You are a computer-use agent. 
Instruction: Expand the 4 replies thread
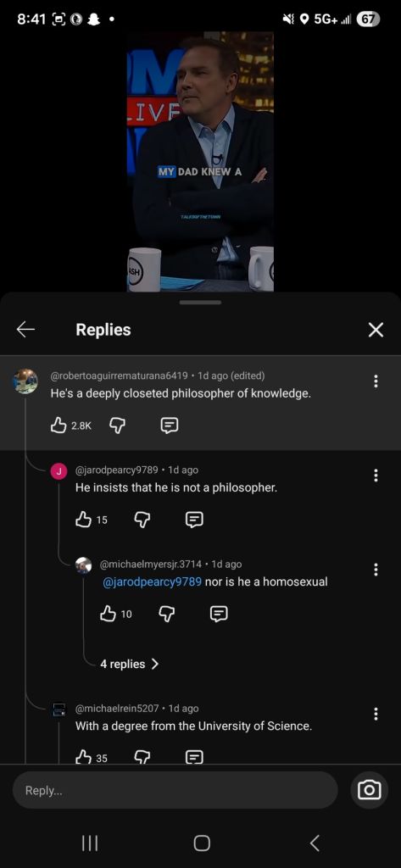130,664
